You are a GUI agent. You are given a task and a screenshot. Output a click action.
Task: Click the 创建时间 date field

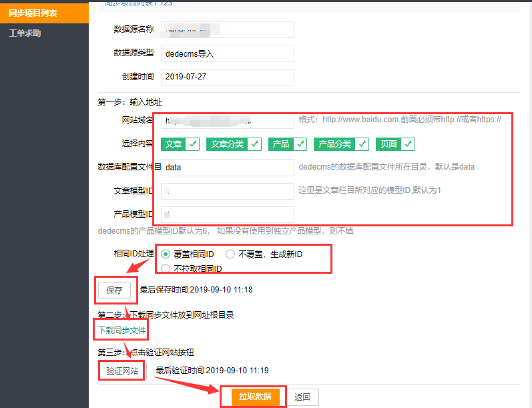(227, 77)
